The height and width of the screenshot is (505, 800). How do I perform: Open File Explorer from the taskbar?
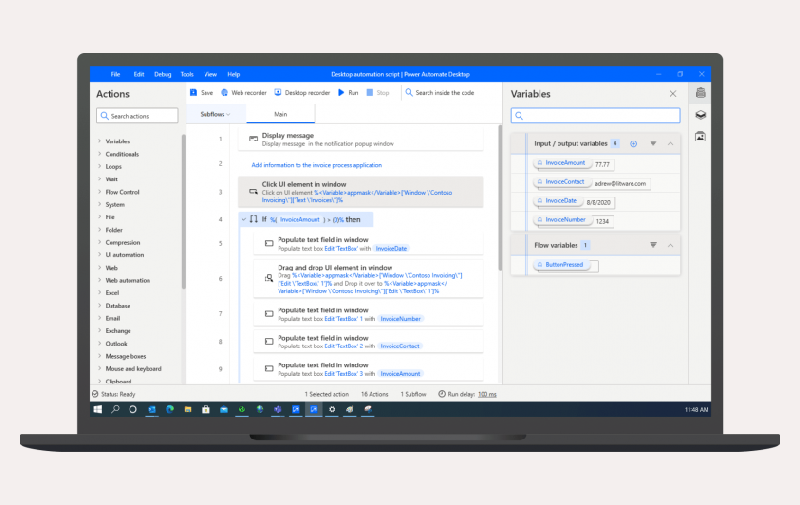point(188,409)
